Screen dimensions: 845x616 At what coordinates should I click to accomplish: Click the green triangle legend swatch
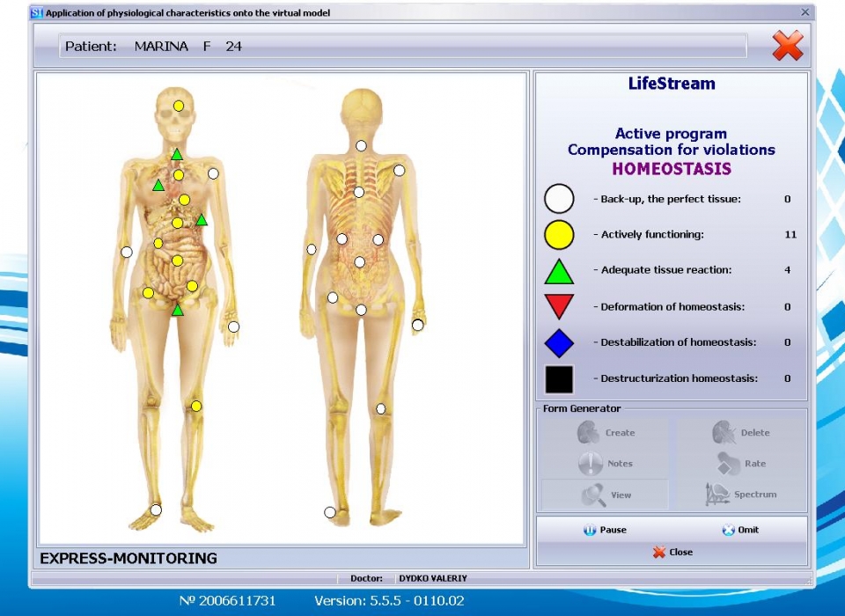559,272
